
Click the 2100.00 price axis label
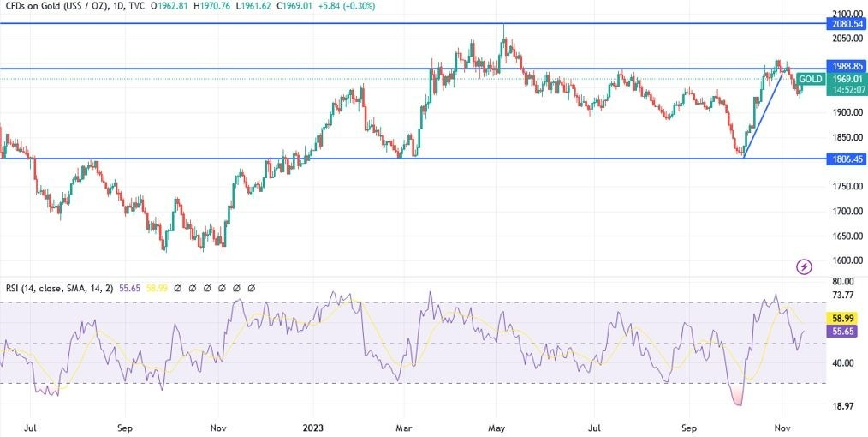847,14
